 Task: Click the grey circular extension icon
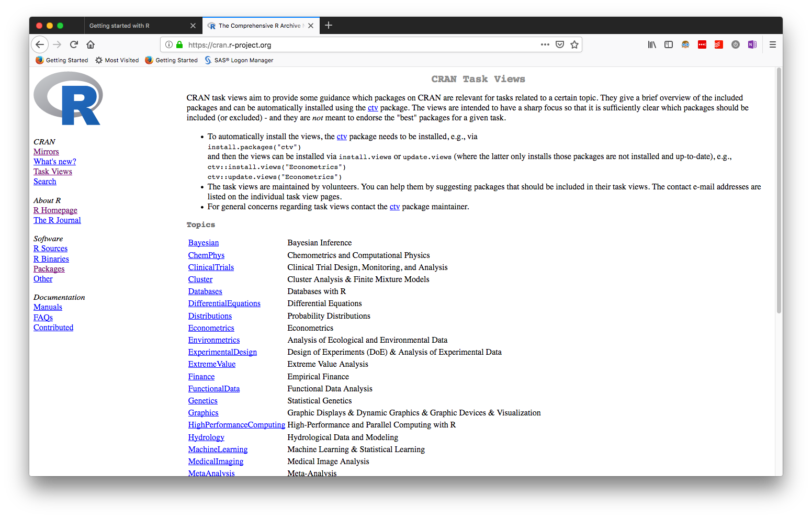pos(736,44)
